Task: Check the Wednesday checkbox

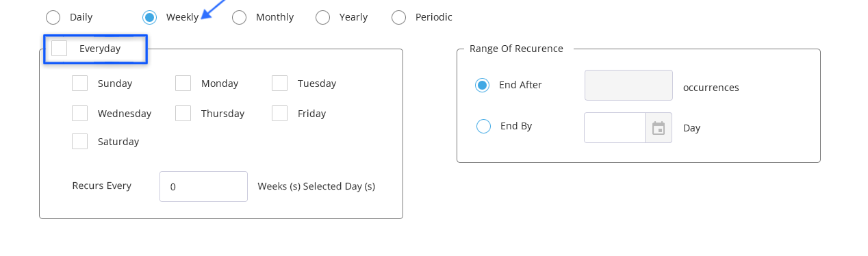Action: tap(80, 114)
